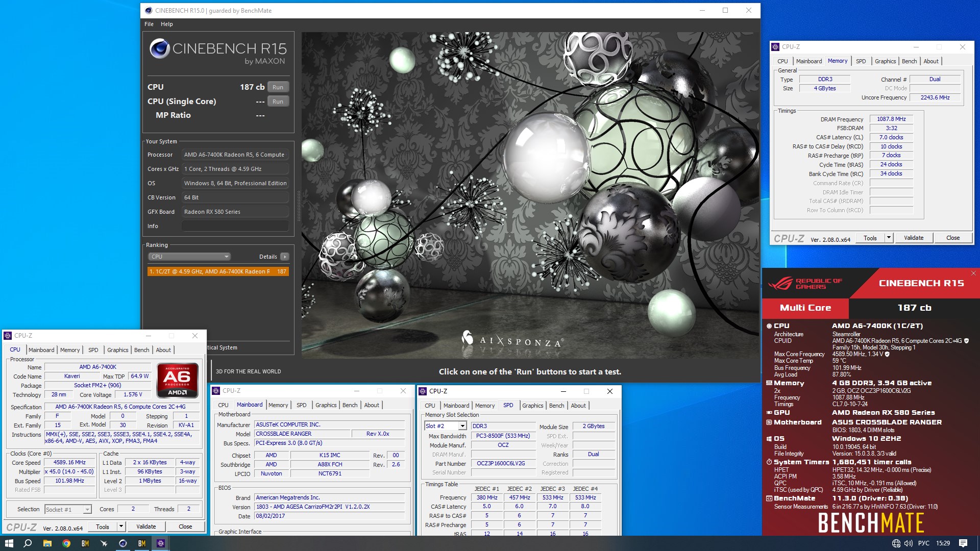The height and width of the screenshot is (551, 980).
Task: Click the airplane icon in the taskbar
Action: click(x=104, y=543)
